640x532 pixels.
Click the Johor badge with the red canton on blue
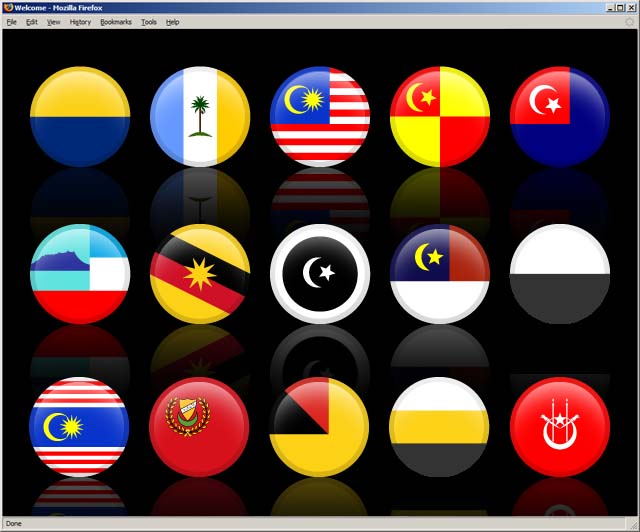[560, 117]
